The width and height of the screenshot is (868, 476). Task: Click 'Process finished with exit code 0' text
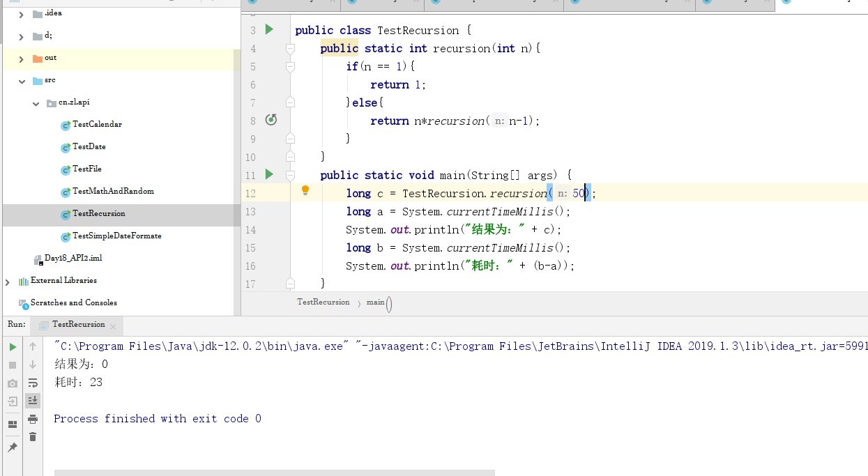click(x=158, y=418)
